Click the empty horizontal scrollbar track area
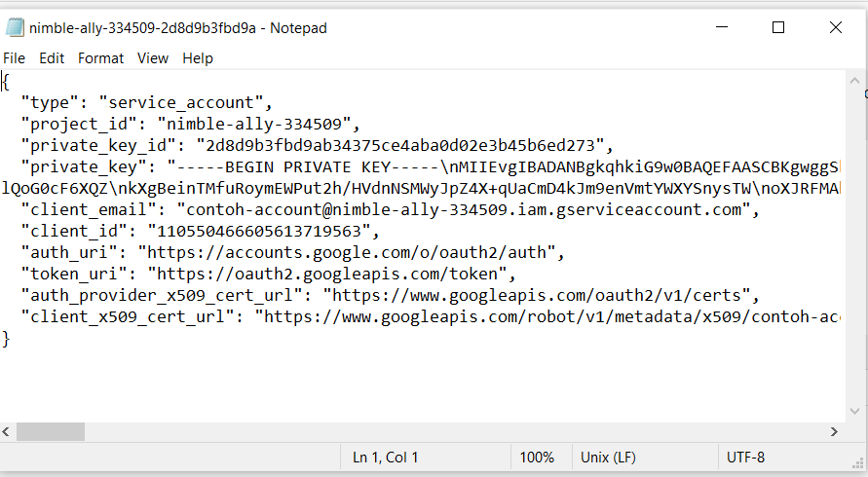 pos(455,431)
